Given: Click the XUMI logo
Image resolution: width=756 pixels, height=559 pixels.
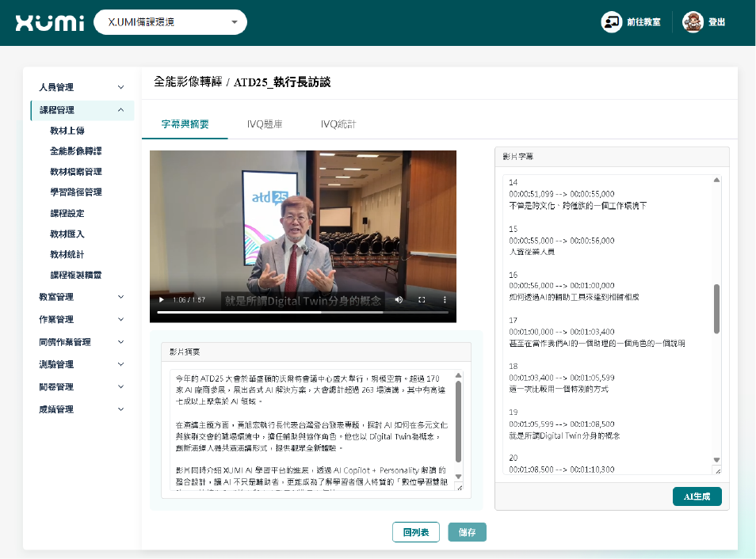Looking at the screenshot, I should 50,22.
